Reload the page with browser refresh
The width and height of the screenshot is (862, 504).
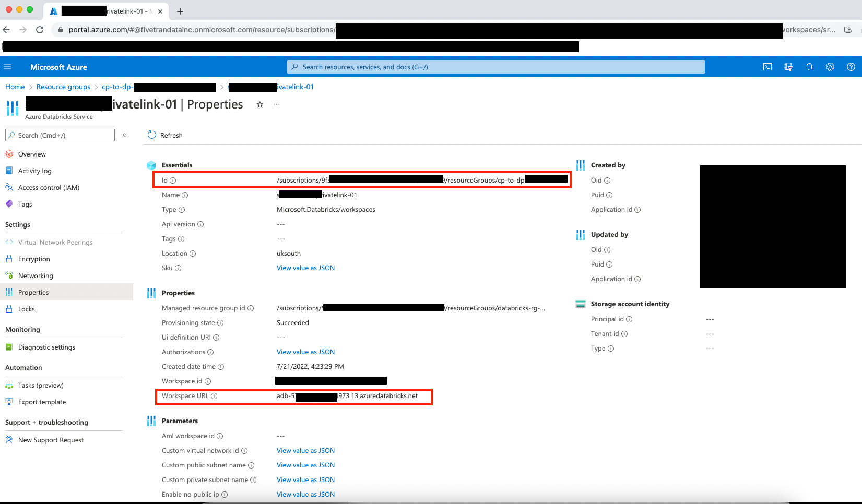40,30
